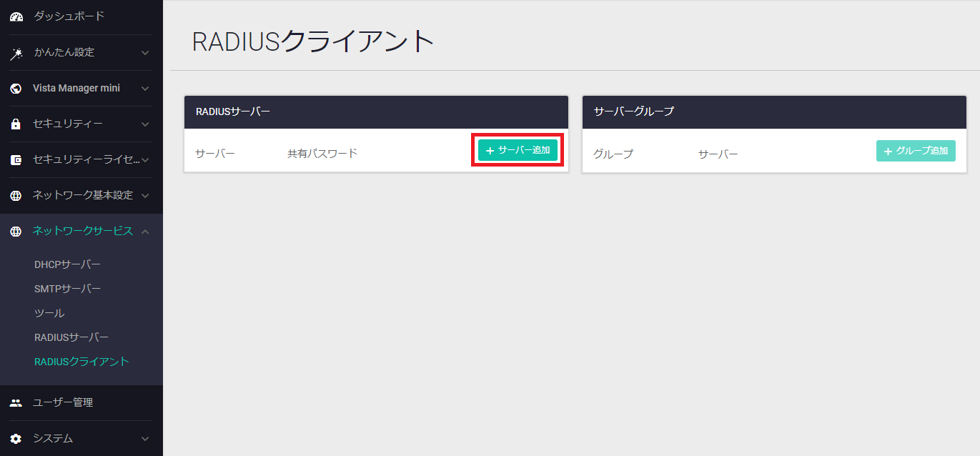
Task: Click the globe icon for ネットワーク基本設定
Action: (x=16, y=196)
